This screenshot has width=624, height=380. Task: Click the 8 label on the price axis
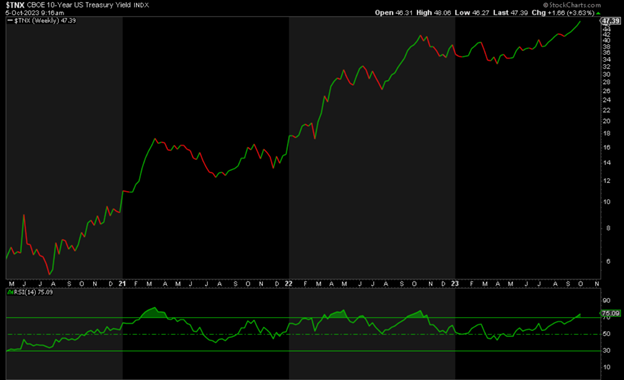[x=608, y=228]
